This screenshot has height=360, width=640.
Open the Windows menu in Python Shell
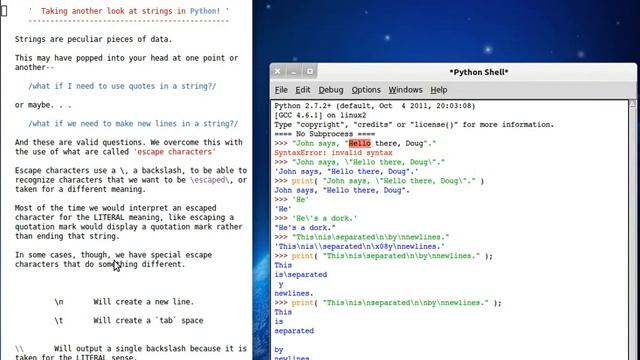[405, 90]
